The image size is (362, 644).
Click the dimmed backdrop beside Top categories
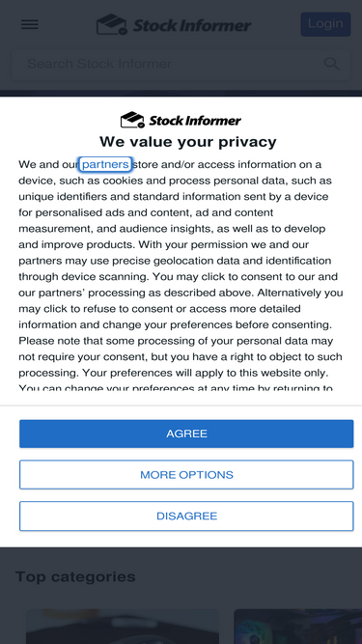pyautogui.click(x=246, y=576)
